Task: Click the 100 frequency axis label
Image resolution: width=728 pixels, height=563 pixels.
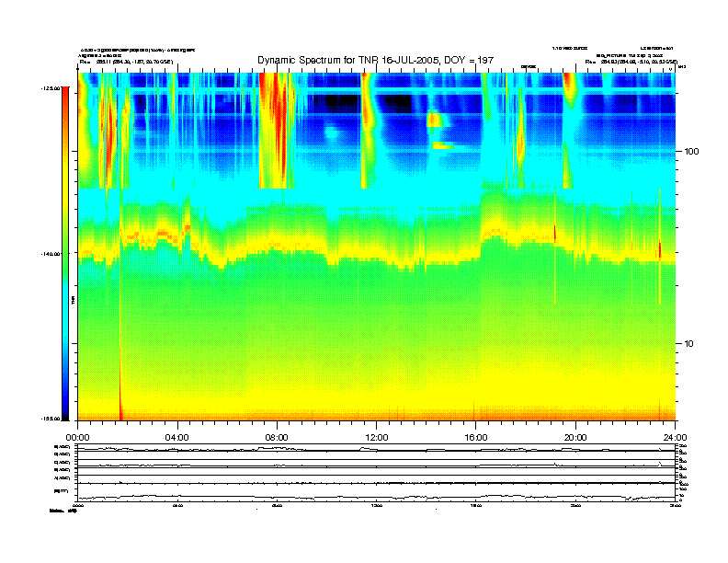Action: (691, 152)
